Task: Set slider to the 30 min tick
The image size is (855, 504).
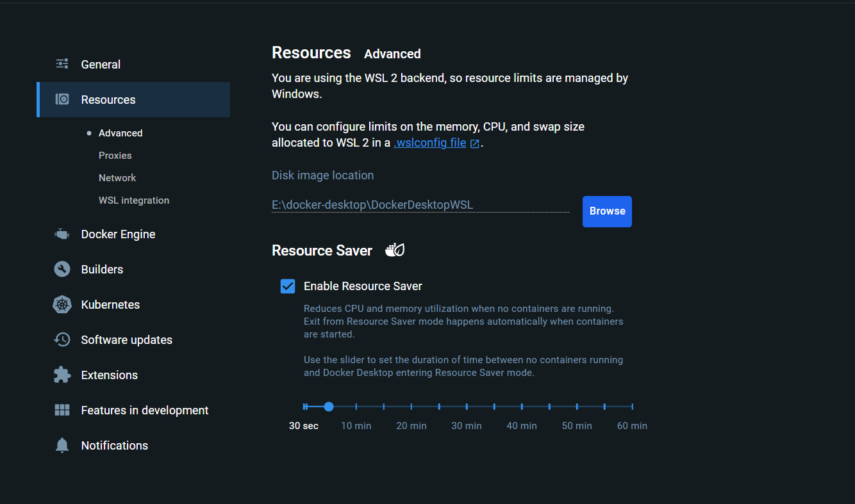Action: click(467, 407)
